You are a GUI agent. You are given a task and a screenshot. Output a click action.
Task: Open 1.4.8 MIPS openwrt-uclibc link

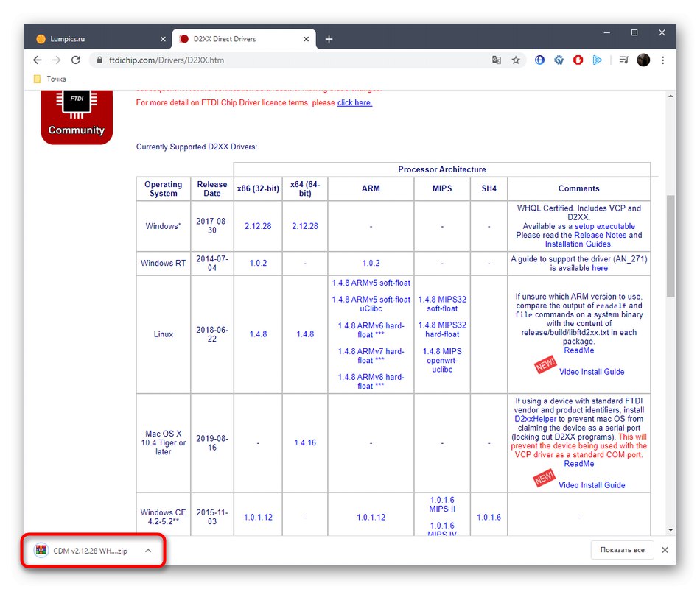pos(442,361)
